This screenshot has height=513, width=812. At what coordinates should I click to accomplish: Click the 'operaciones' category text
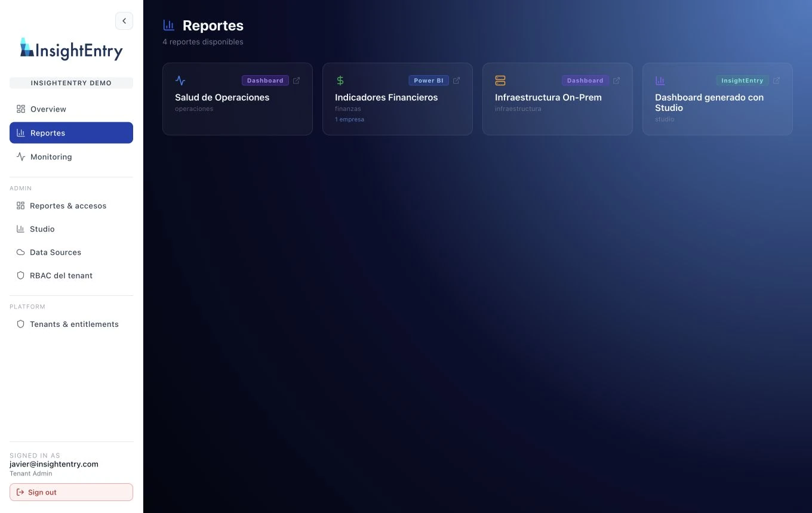194,109
